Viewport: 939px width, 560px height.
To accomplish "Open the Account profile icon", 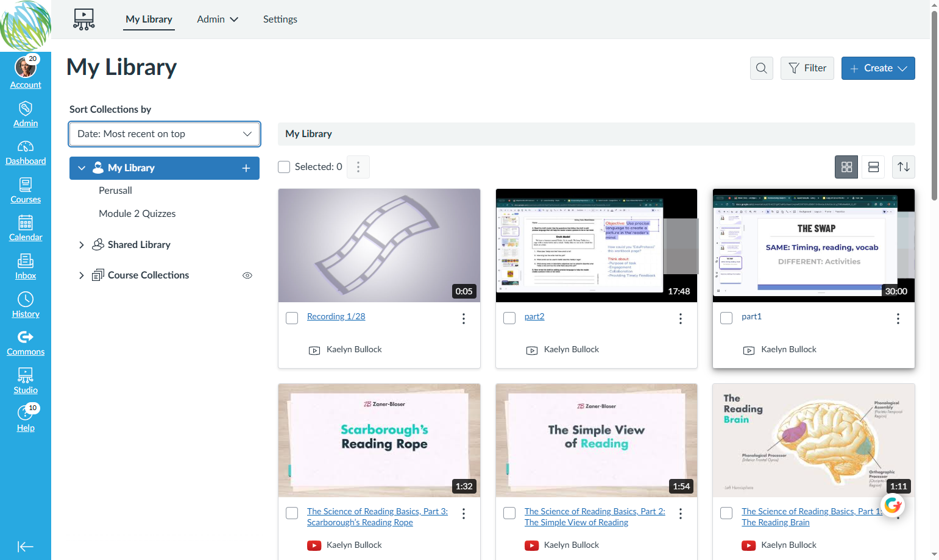I will pyautogui.click(x=26, y=67).
